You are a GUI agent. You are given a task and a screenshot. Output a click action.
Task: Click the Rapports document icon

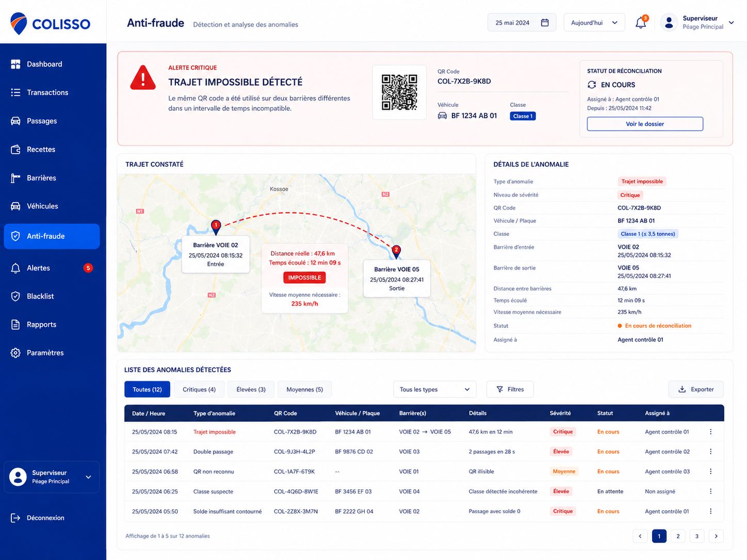[x=15, y=324]
